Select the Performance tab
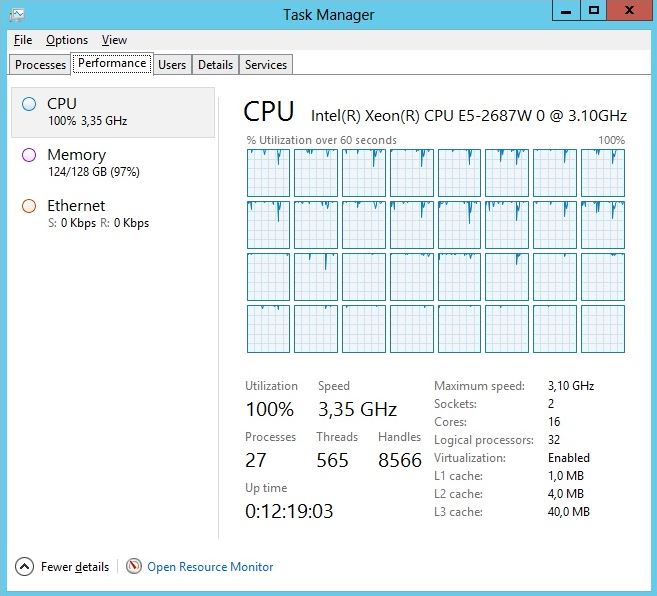This screenshot has height=596, width=657. 112,63
